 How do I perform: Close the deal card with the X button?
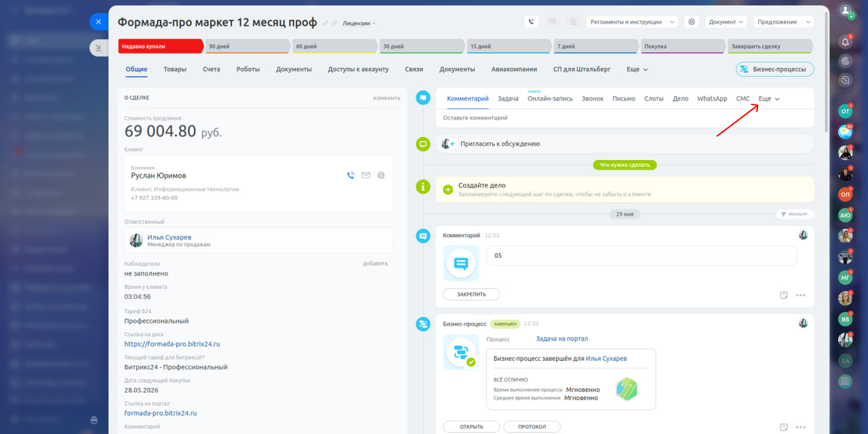tap(98, 22)
